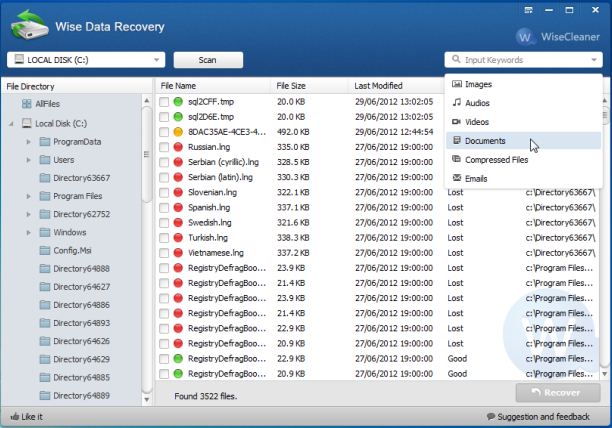Expand the Windows folder node
The width and height of the screenshot is (612, 428).
pos(28,233)
